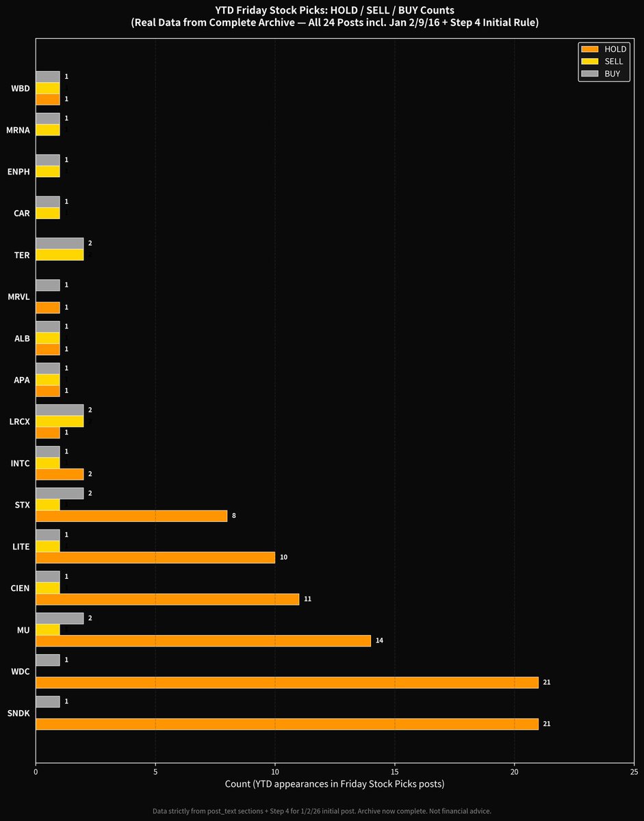Click LITE's orange HOLD bar
Screen dimensions: 644x821
155,557
